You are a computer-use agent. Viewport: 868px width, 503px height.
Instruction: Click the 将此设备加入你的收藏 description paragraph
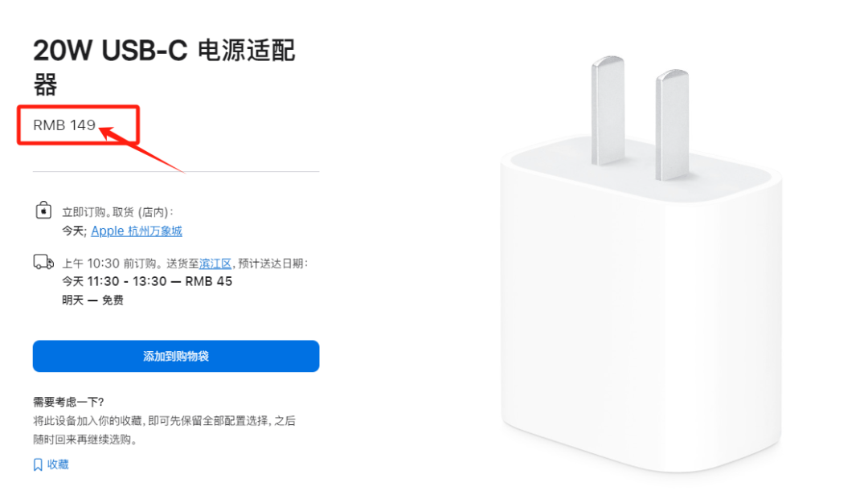[x=164, y=430]
